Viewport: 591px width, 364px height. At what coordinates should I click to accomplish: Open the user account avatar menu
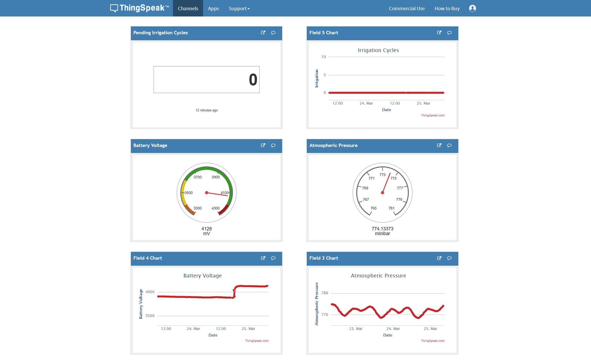472,8
